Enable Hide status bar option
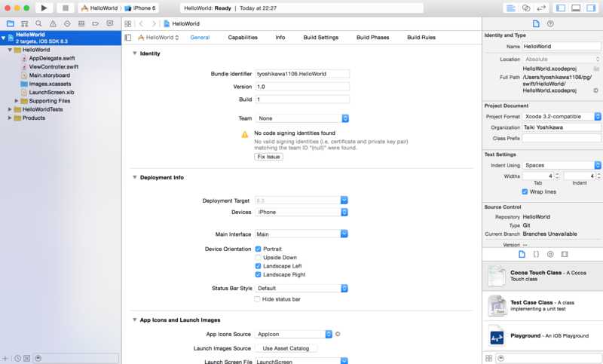 (x=257, y=299)
